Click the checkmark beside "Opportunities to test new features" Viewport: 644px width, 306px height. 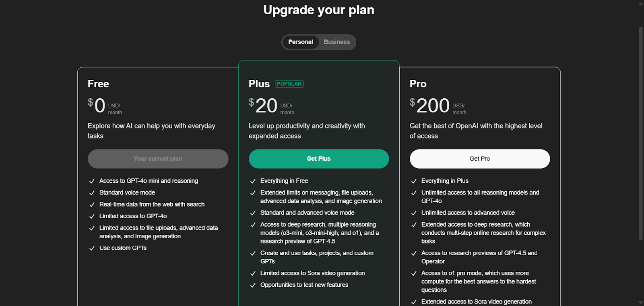(x=253, y=285)
